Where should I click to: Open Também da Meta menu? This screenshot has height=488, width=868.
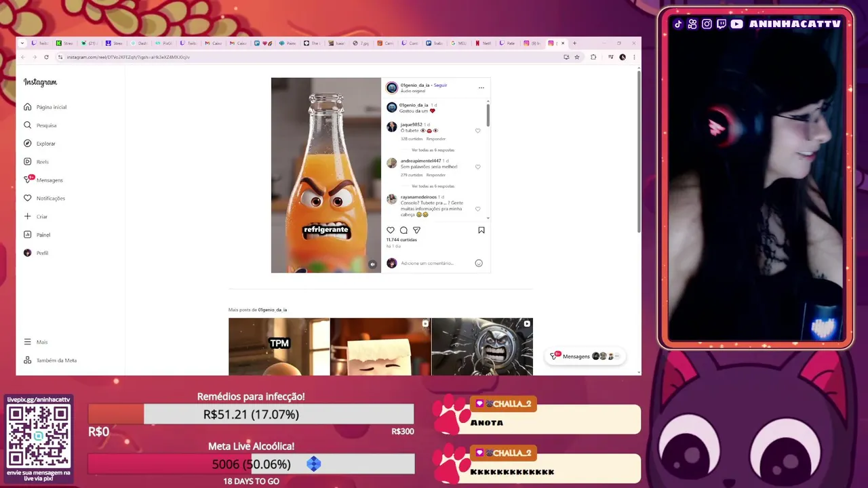[50, 361]
